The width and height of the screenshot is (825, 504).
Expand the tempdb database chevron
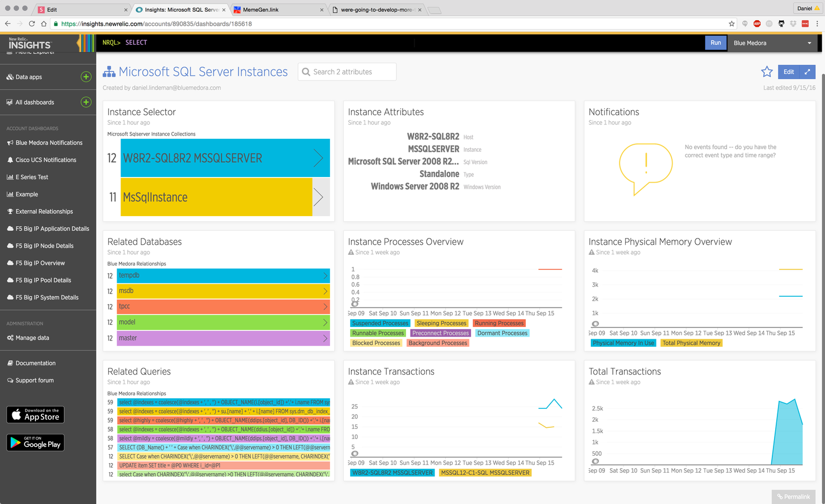pos(325,276)
